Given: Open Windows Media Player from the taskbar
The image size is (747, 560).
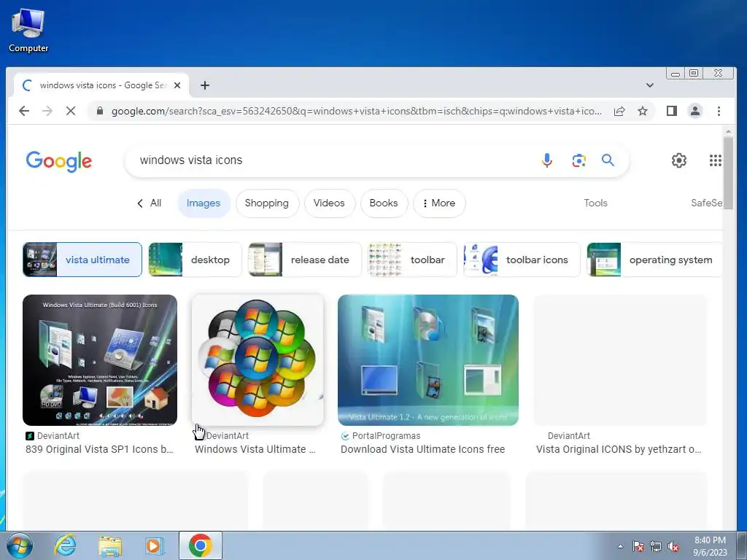Looking at the screenshot, I should coord(153,545).
